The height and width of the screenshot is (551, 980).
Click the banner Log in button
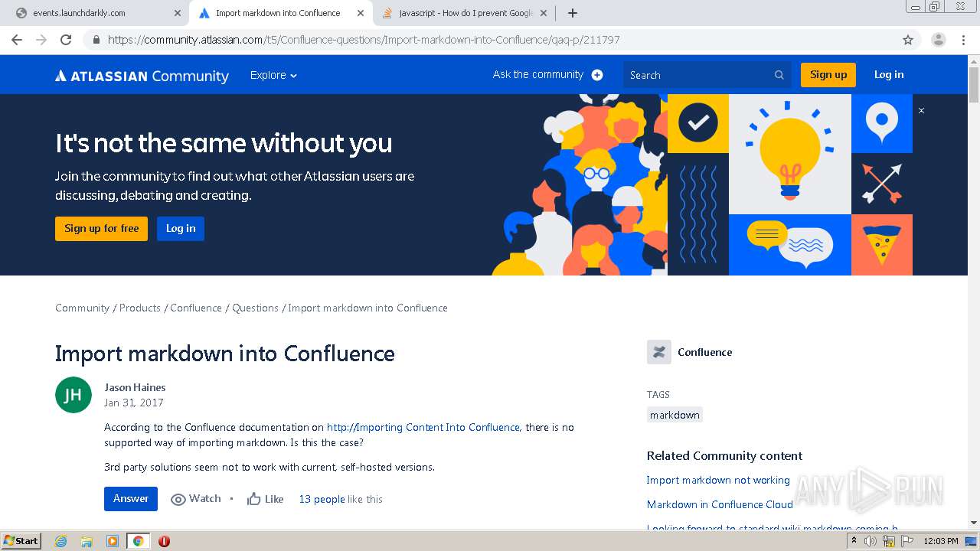181,229
